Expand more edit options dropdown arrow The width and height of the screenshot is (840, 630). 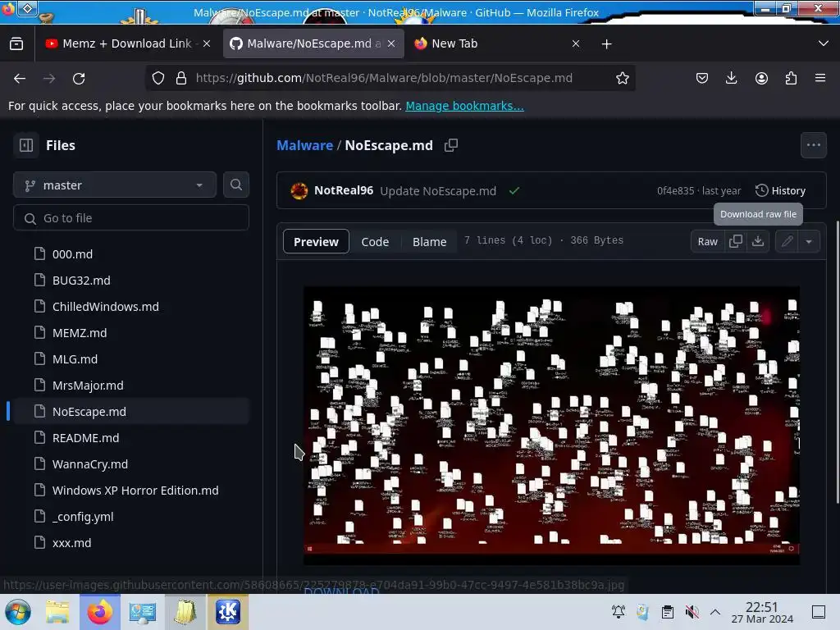(x=809, y=241)
